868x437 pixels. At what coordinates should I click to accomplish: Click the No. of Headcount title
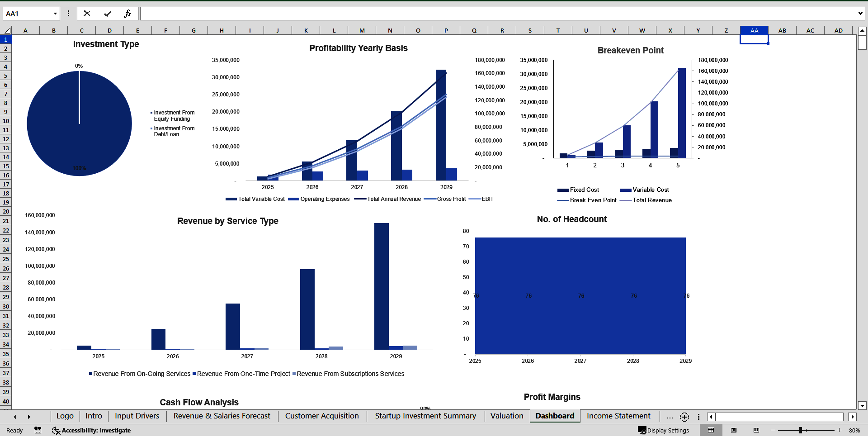coord(572,219)
